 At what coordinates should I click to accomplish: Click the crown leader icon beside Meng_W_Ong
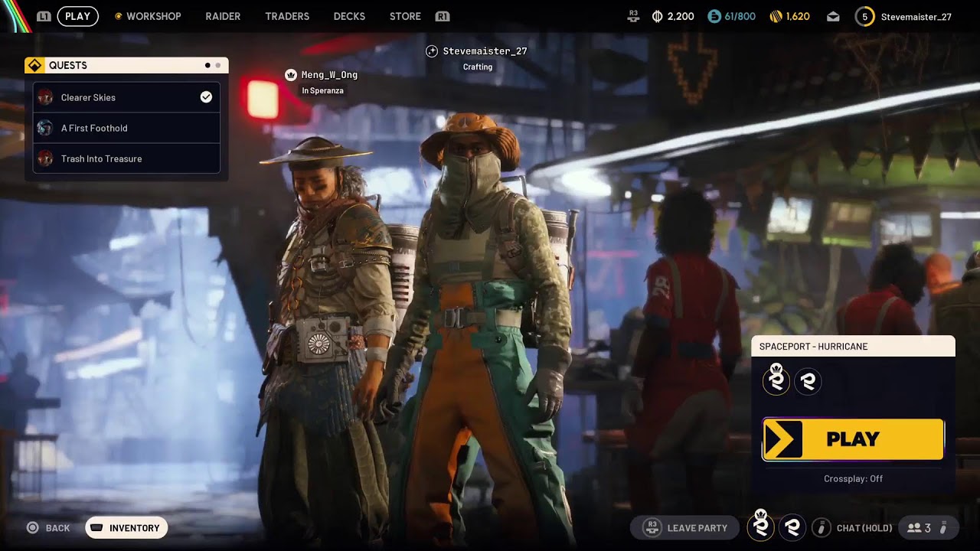(291, 75)
